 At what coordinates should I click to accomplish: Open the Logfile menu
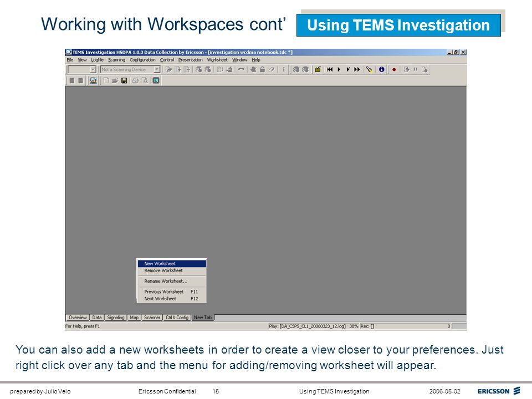point(97,60)
